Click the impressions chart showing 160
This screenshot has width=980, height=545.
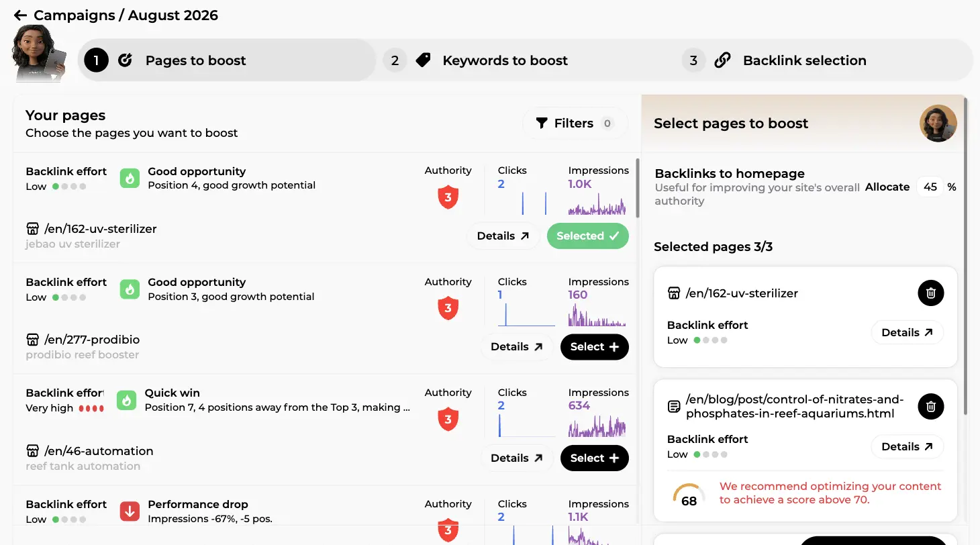click(x=597, y=314)
